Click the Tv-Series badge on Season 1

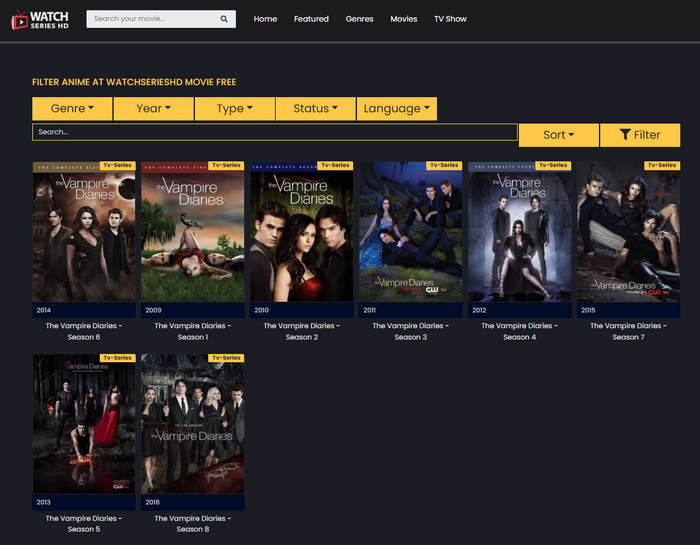point(226,165)
